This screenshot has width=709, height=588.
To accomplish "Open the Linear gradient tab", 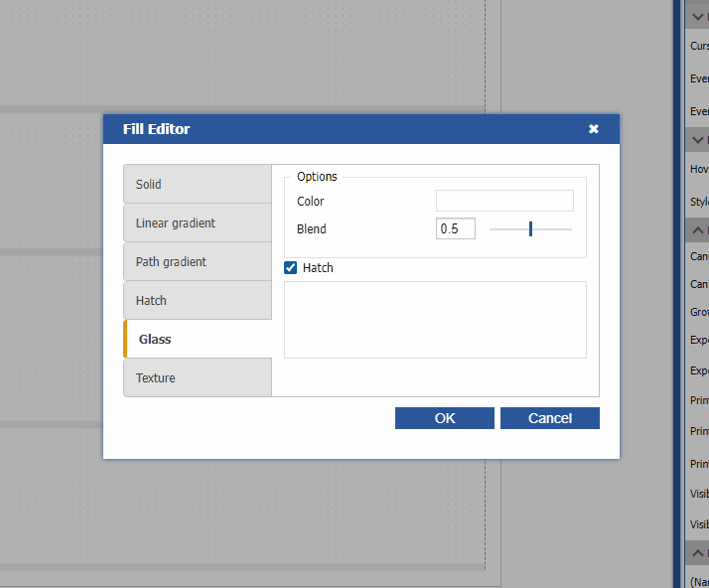I will tap(197, 222).
